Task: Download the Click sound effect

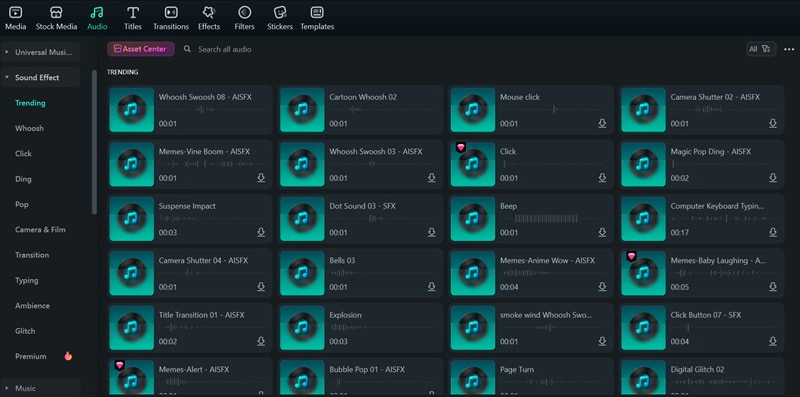Action: click(x=602, y=178)
